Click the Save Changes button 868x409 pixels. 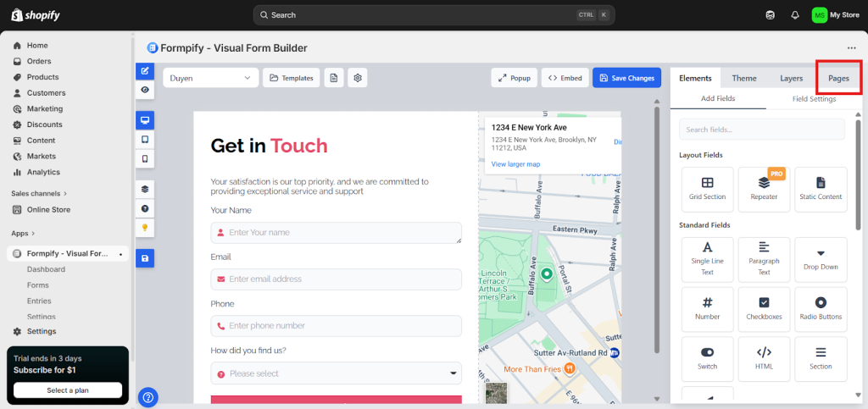(x=626, y=78)
